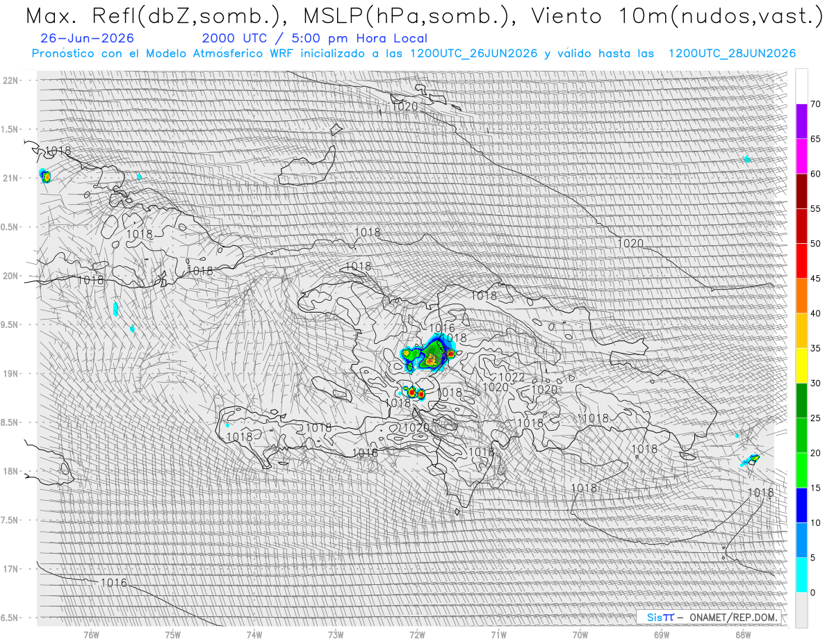Select the orange 40-45 dBZ colorbar segment

tap(801, 296)
